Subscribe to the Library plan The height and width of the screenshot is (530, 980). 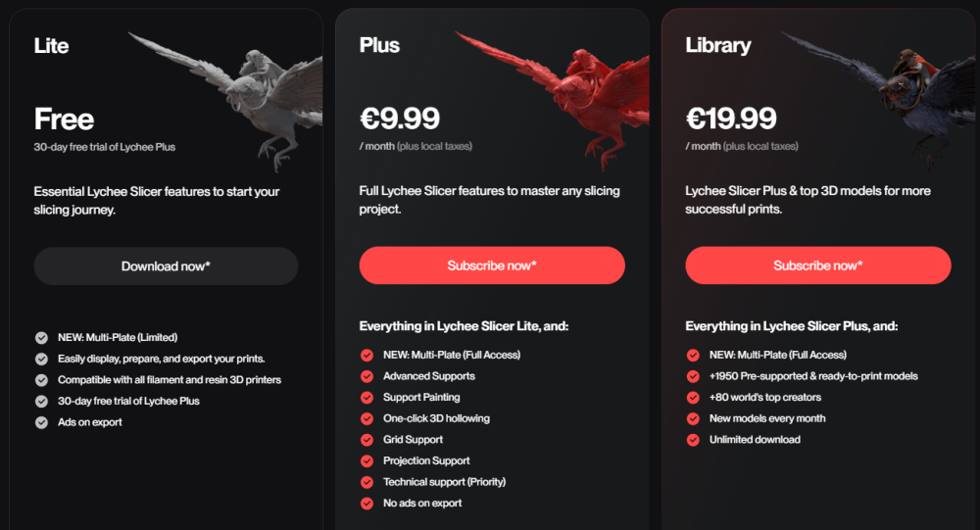tap(818, 265)
